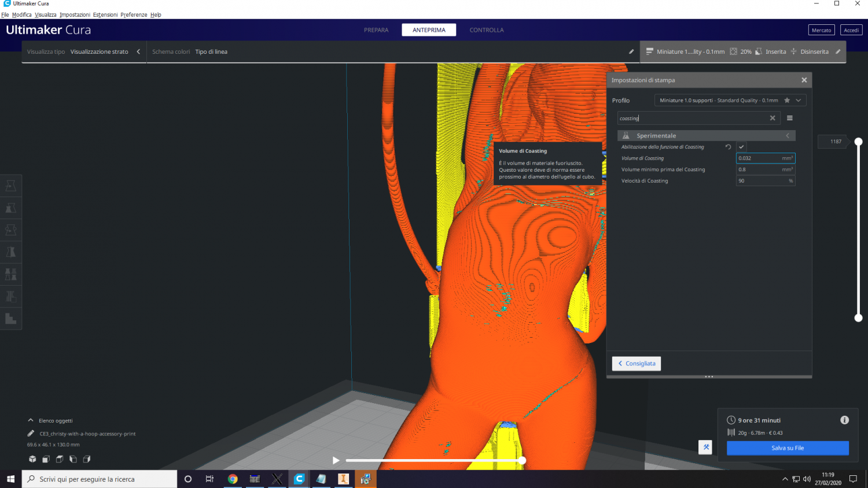The width and height of the screenshot is (868, 488).
Task: Click the Volume di Coasting value field
Action: point(766,158)
